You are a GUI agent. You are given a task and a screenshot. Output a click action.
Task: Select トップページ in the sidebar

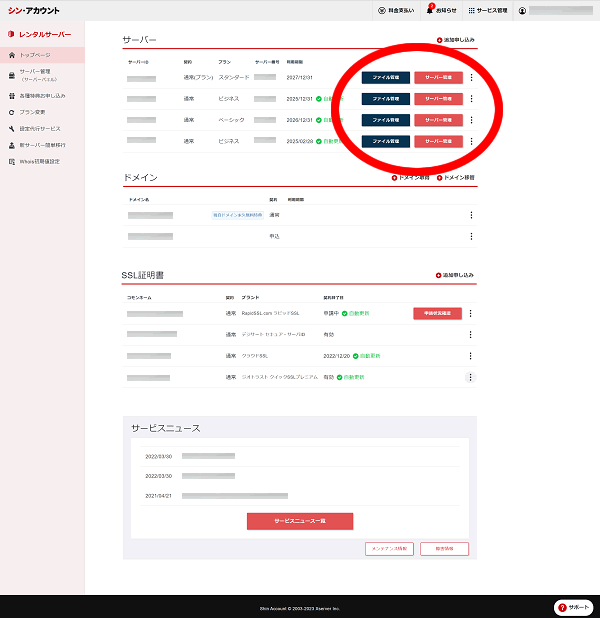(x=42, y=55)
